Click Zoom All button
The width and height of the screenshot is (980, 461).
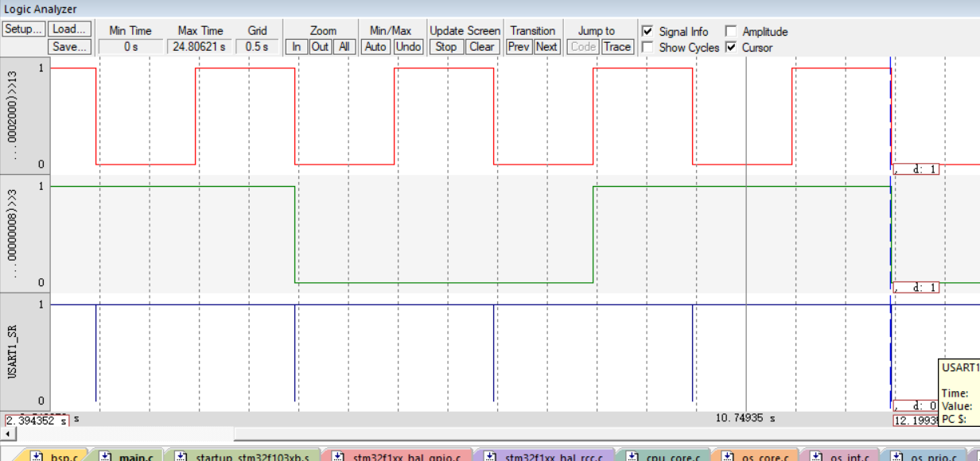click(344, 47)
